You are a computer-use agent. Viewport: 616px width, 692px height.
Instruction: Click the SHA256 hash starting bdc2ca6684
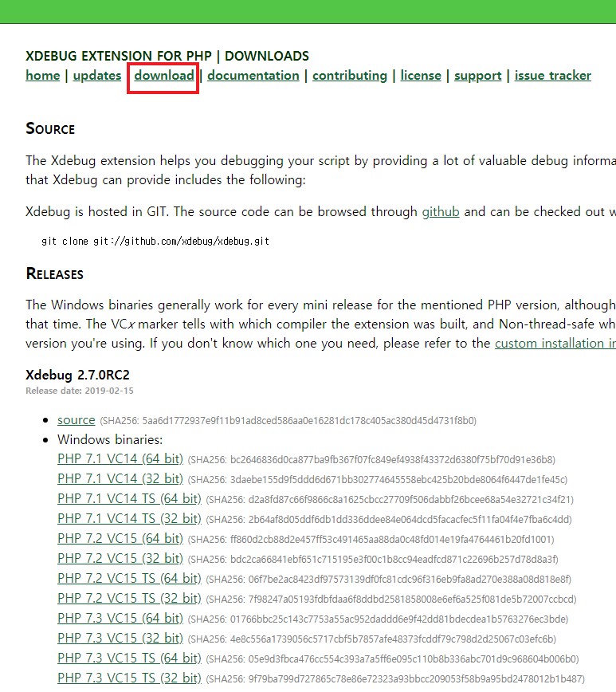[373, 560]
